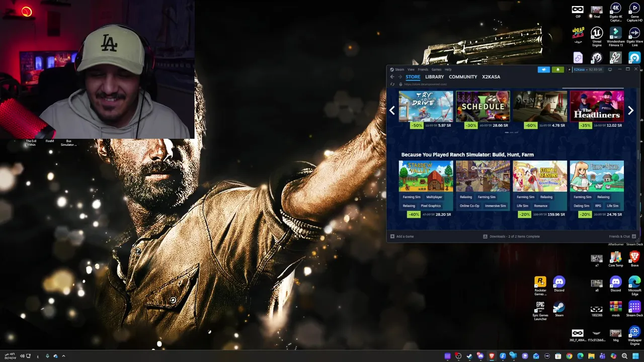Open the Help menu in Steam

pos(448,69)
